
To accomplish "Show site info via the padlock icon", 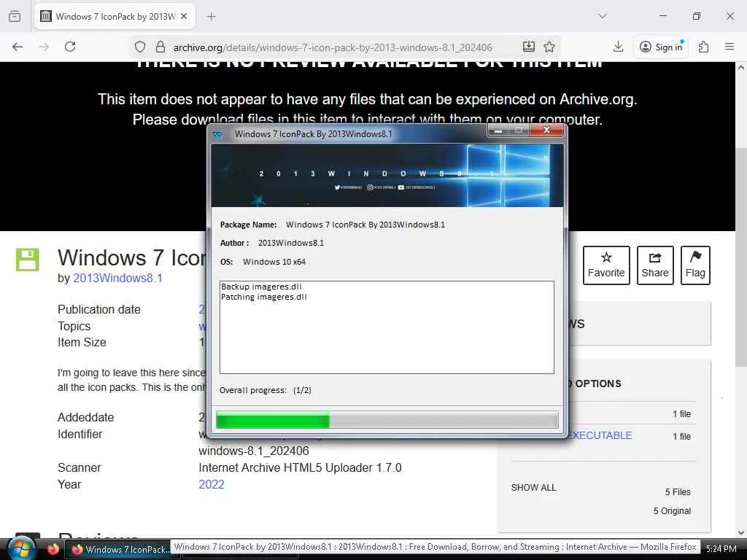I will click(160, 47).
